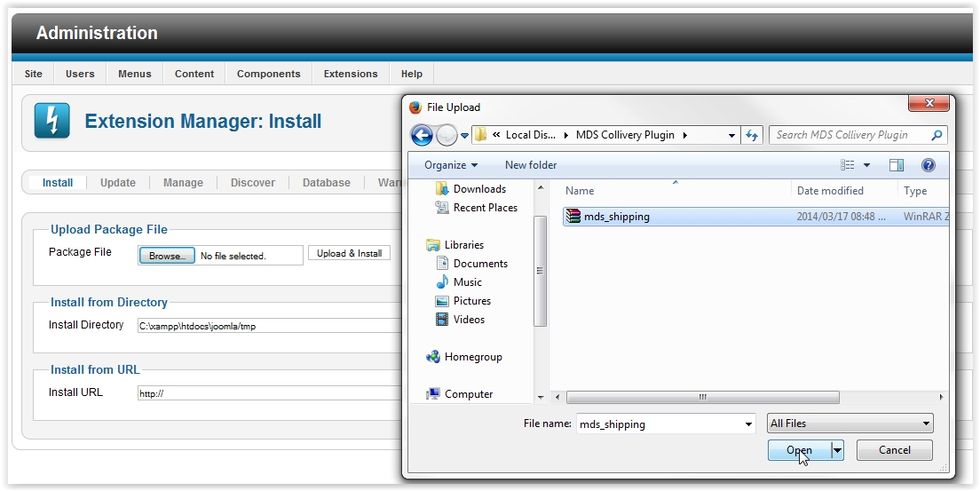
Task: Select the mds_shipping WinRAR archive file
Action: pos(616,217)
